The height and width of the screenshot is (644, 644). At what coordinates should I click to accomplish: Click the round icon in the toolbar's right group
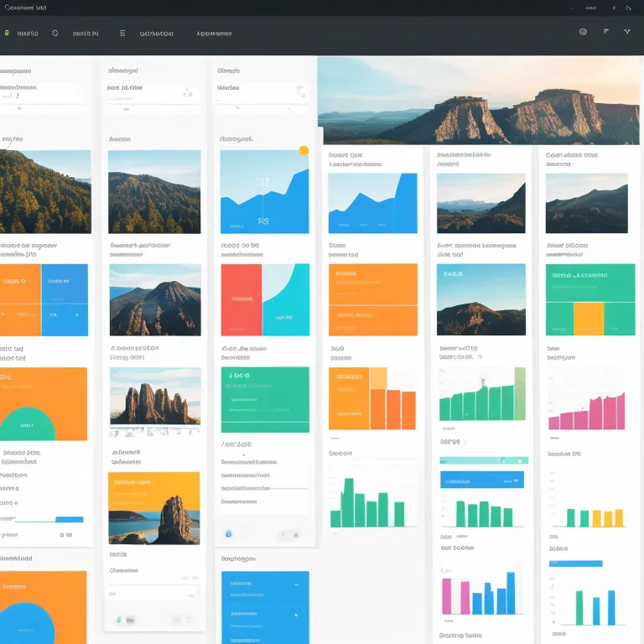pos(583,32)
